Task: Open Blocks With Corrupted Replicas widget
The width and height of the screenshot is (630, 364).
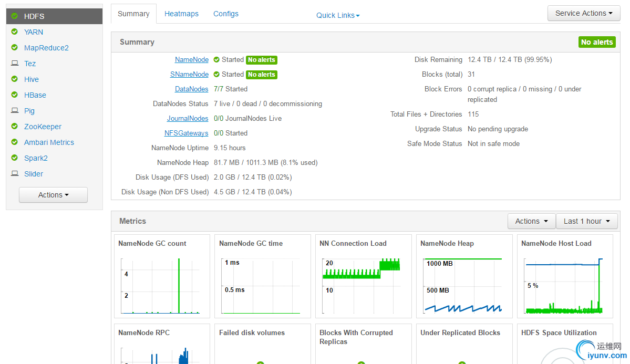Action: tap(364, 345)
